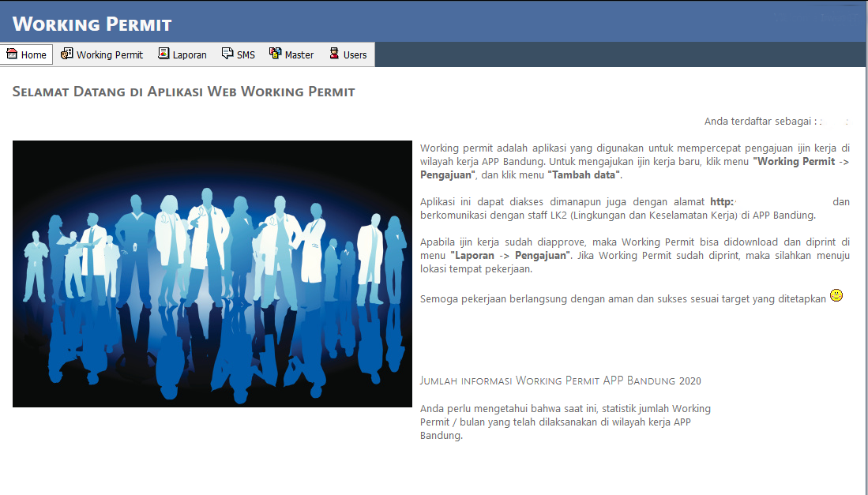Click the Home menu house icon
The image size is (868, 495).
12,54
